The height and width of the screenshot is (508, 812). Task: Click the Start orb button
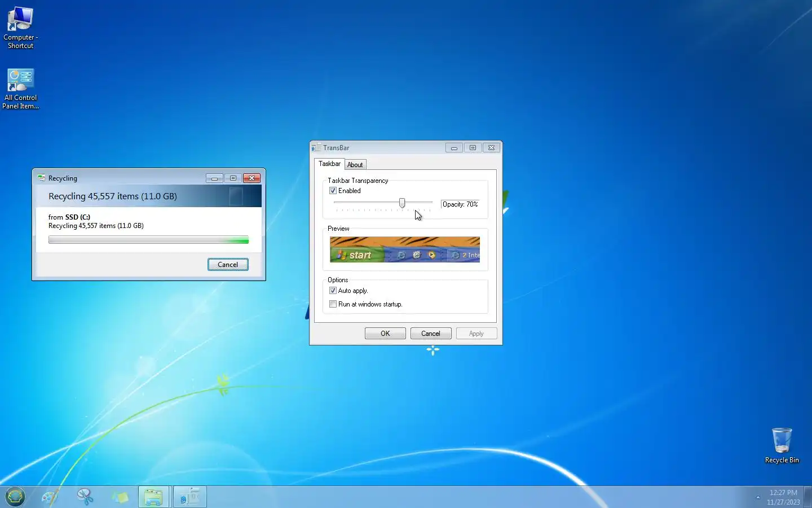click(x=15, y=497)
